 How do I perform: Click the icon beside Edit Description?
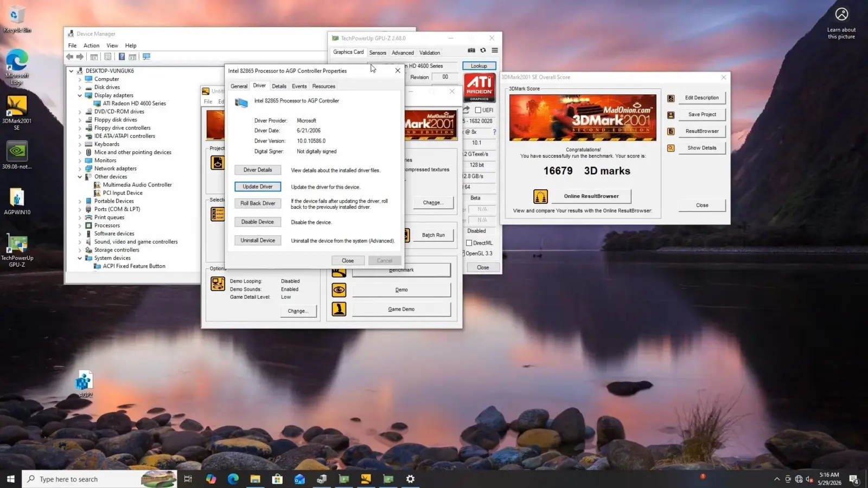671,98
